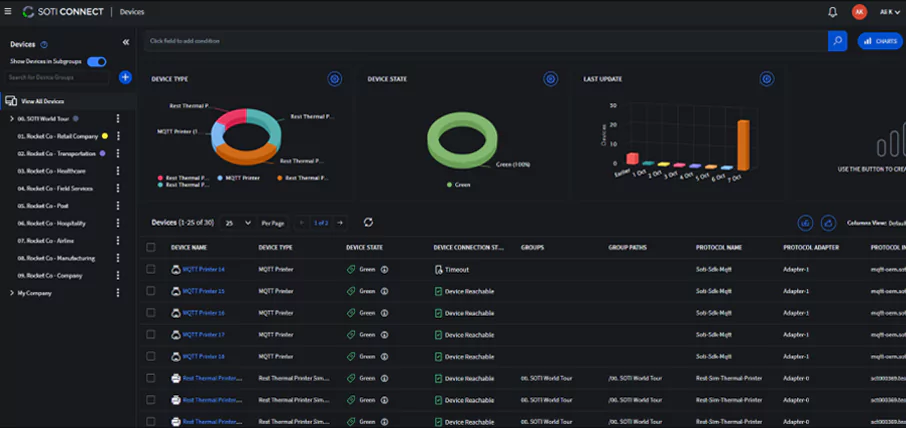Screen dimensions: 906x428
Task: Check the MQTT Printer 14 row checkbox
Action: click(151, 269)
